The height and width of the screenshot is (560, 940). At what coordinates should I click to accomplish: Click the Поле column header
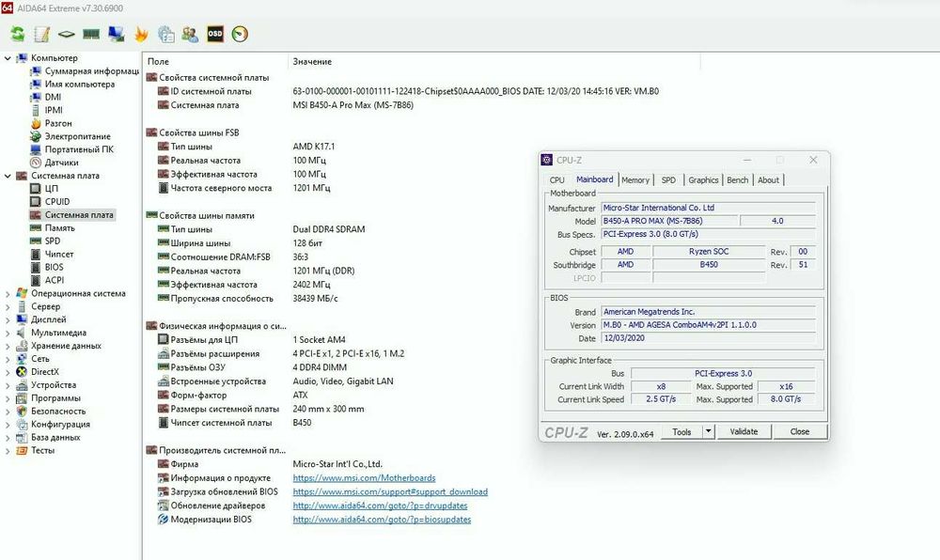pyautogui.click(x=158, y=62)
